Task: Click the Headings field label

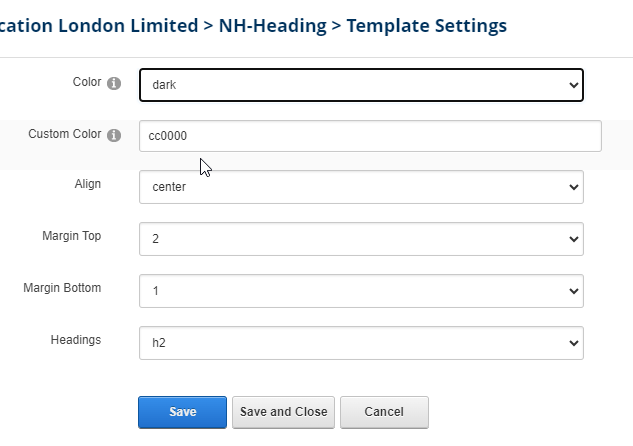Action: click(76, 340)
